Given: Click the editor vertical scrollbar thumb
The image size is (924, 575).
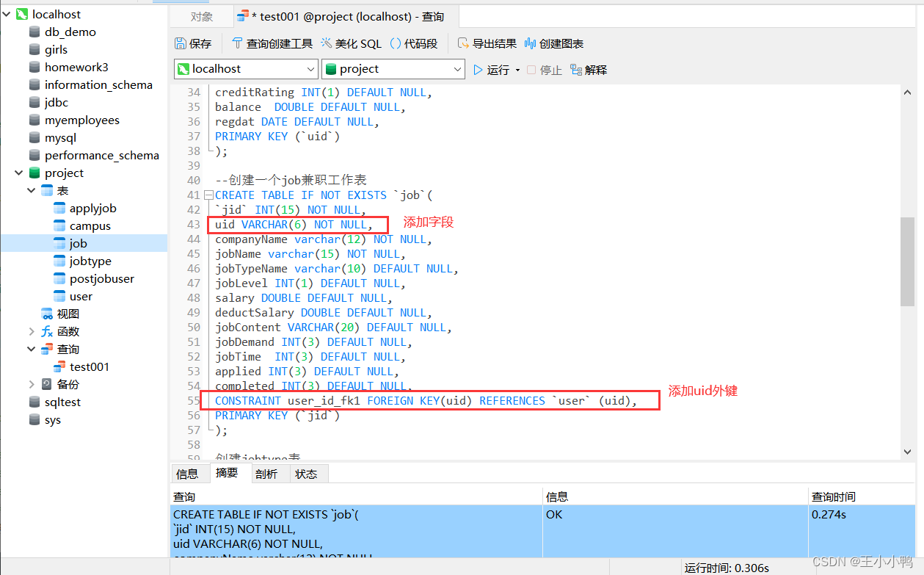Looking at the screenshot, I should pyautogui.click(x=907, y=261).
